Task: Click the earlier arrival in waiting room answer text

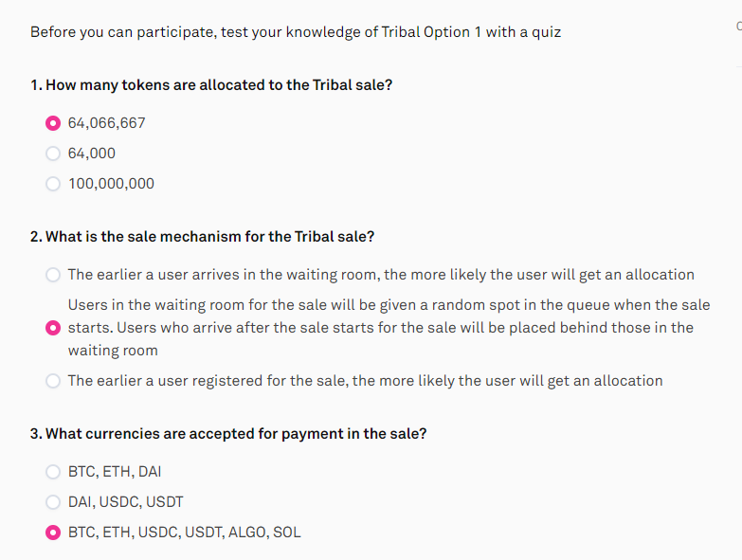Action: pos(381,275)
